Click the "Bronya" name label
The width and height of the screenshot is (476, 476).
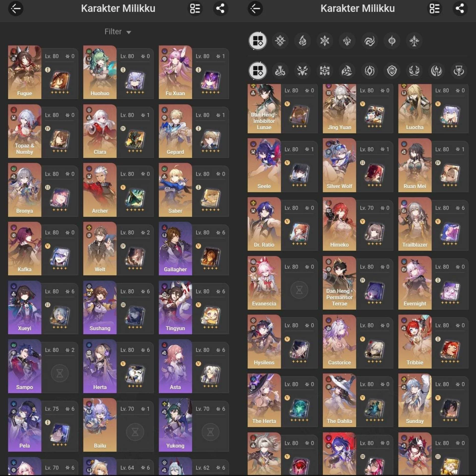pos(25,211)
